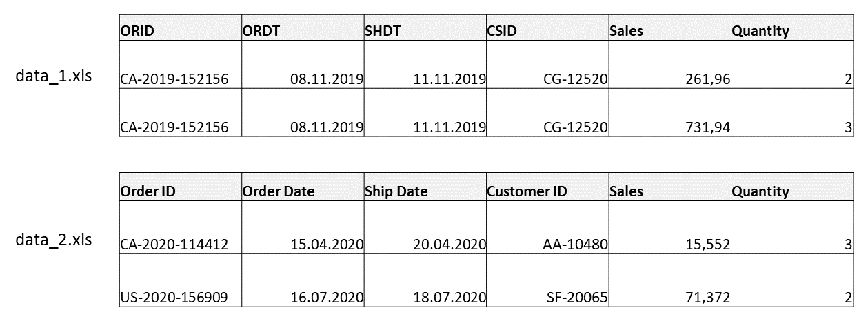
Task: Select order ID cell CA-2020-114412
Action: point(180,227)
